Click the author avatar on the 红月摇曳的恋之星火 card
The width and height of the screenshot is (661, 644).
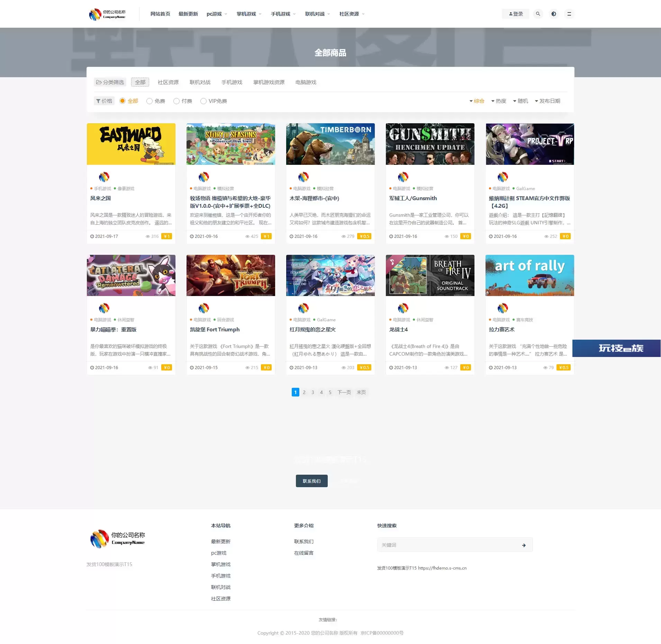(304, 308)
